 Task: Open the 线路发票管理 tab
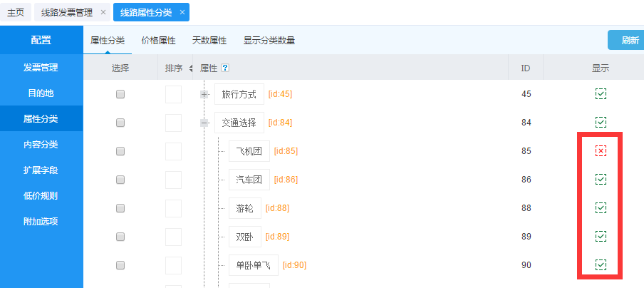pyautogui.click(x=66, y=12)
